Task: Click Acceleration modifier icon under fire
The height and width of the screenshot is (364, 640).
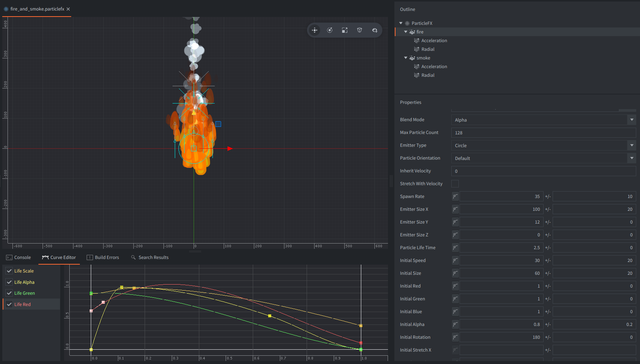Action: point(417,41)
